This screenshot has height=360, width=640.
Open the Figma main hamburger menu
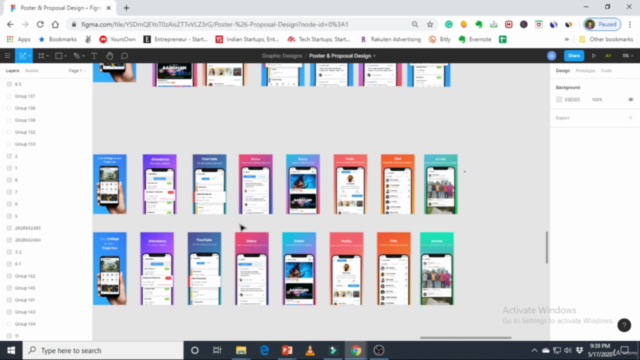coord(7,56)
